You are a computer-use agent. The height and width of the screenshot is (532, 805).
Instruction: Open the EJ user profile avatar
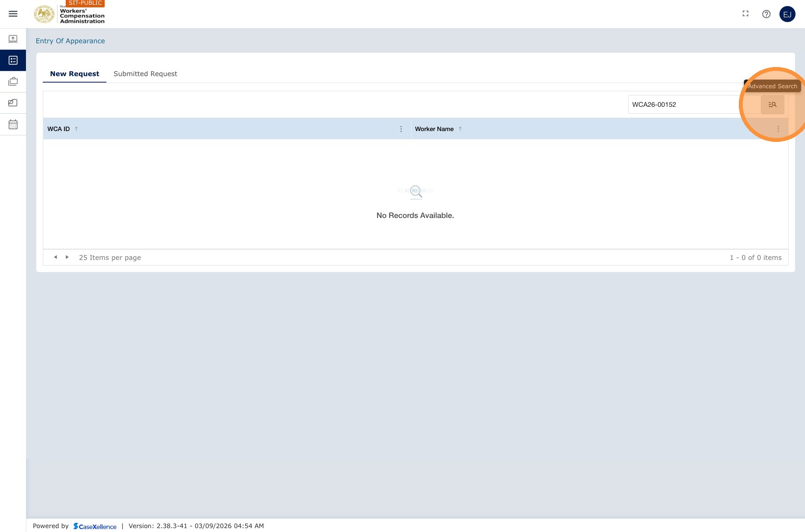(x=787, y=14)
